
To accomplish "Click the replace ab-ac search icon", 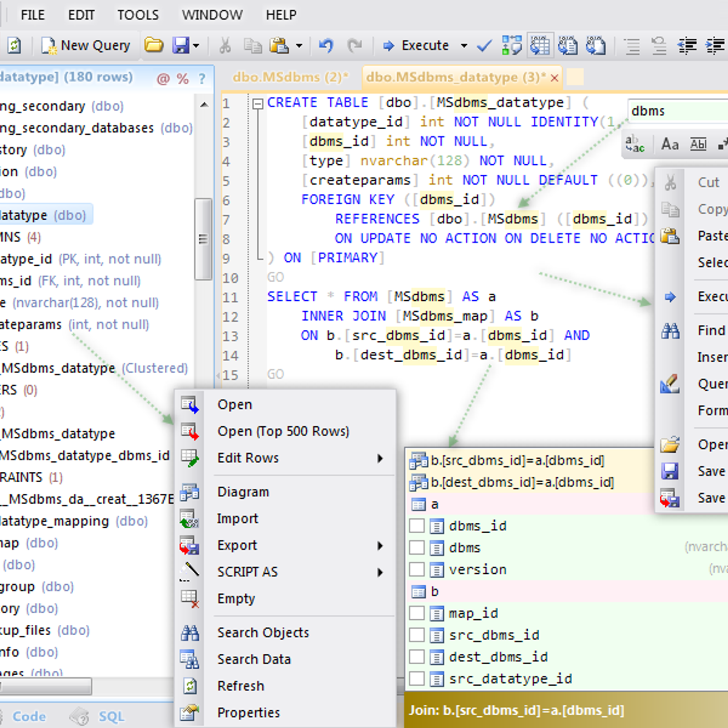I will tap(635, 144).
